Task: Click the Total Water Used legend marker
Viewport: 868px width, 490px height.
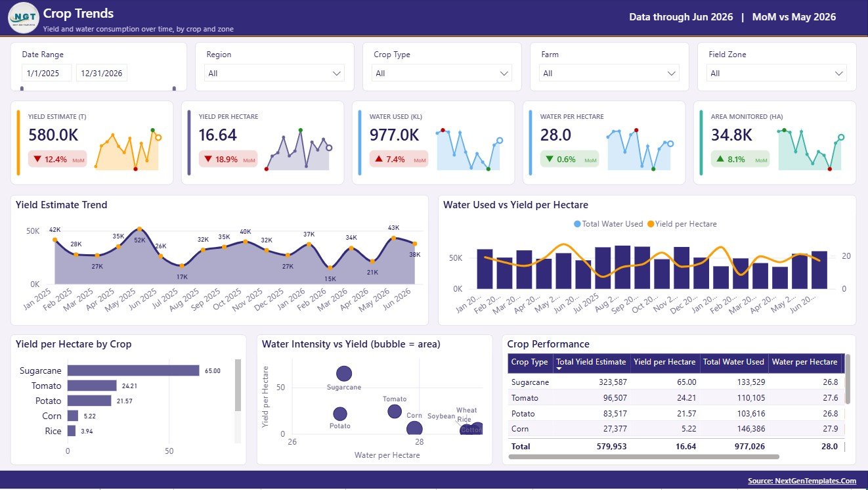Action: tap(577, 224)
